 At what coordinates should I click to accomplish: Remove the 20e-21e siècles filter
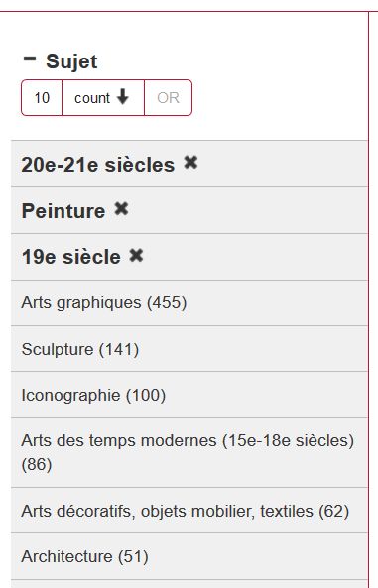click(x=190, y=163)
